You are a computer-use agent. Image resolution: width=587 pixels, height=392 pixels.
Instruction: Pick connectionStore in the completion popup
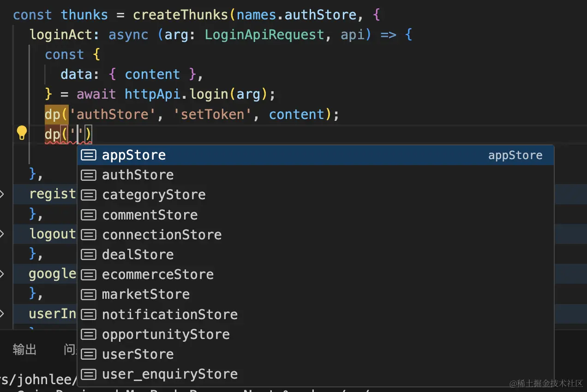316,234
